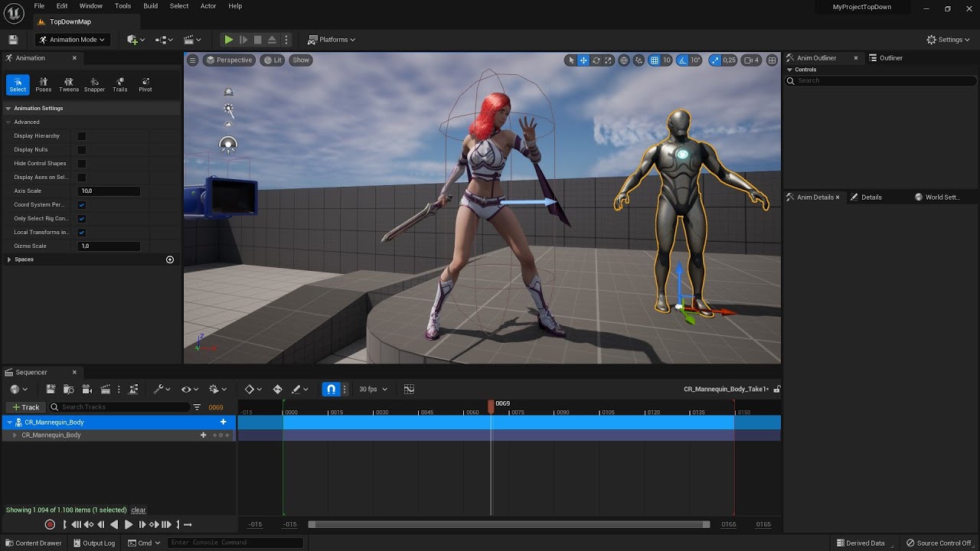Image resolution: width=980 pixels, height=551 pixels.
Task: Open the Build menu
Action: tap(151, 6)
